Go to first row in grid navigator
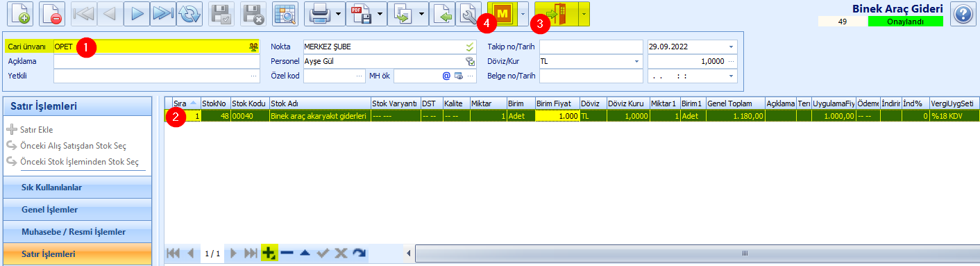 (173, 253)
